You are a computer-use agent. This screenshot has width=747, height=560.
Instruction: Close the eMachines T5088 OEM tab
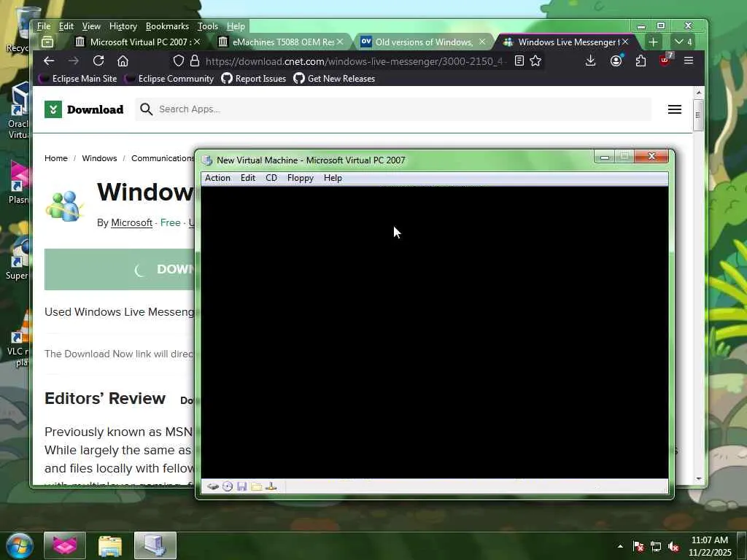point(340,42)
